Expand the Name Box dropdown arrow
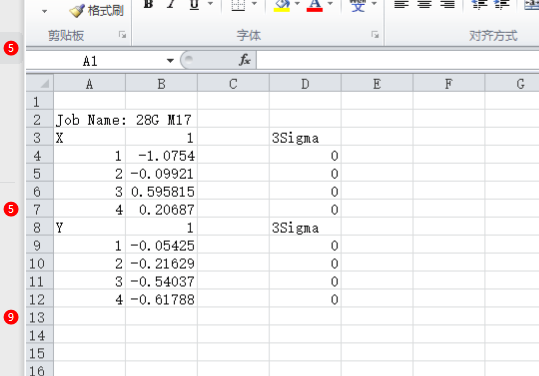Image resolution: width=539 pixels, height=376 pixels. point(170,61)
